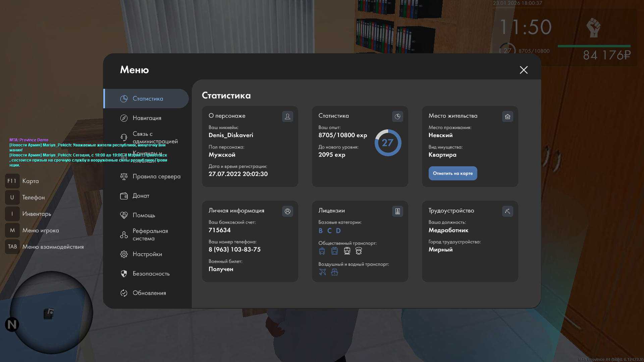Open the Настройки menu item

tap(147, 254)
